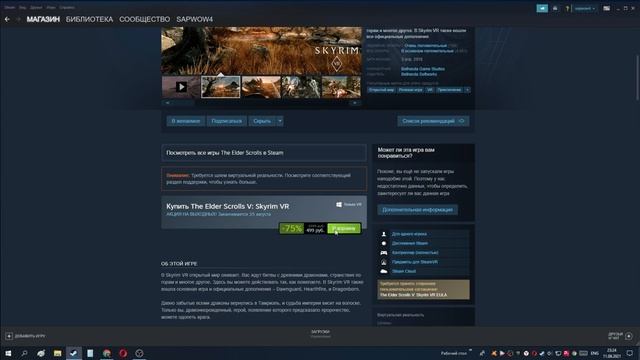Open Chrome from the taskbar
The image size is (640, 360).
tap(107, 353)
